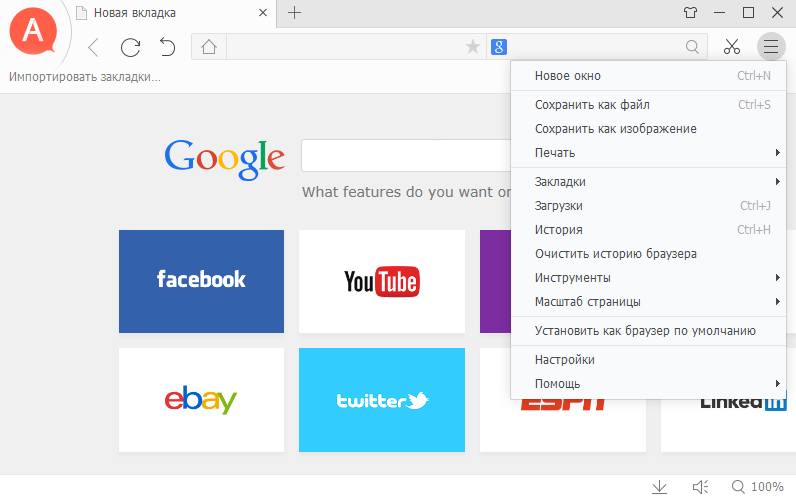The height and width of the screenshot is (498, 796).
Task: Open the LinkedIn speed dial tile
Action: pos(728,425)
